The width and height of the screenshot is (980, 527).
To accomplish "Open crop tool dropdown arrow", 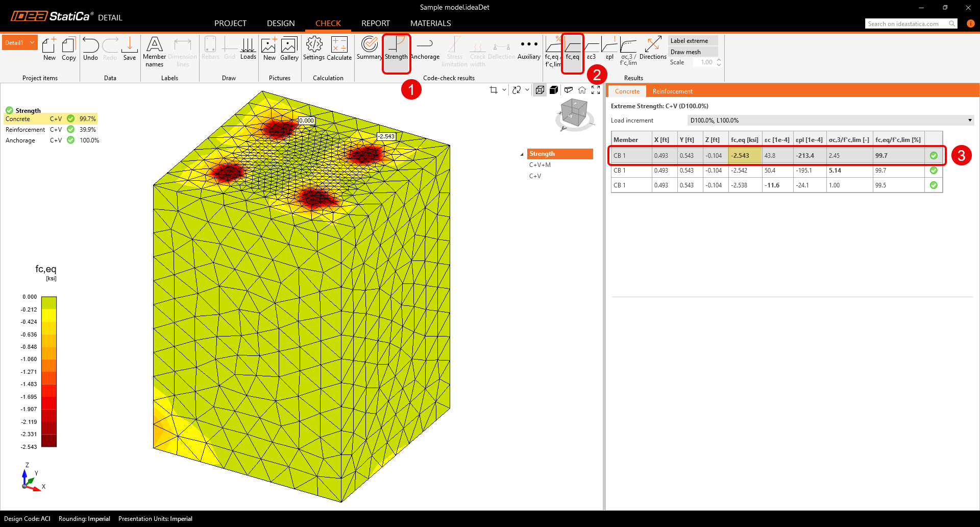I will point(504,90).
